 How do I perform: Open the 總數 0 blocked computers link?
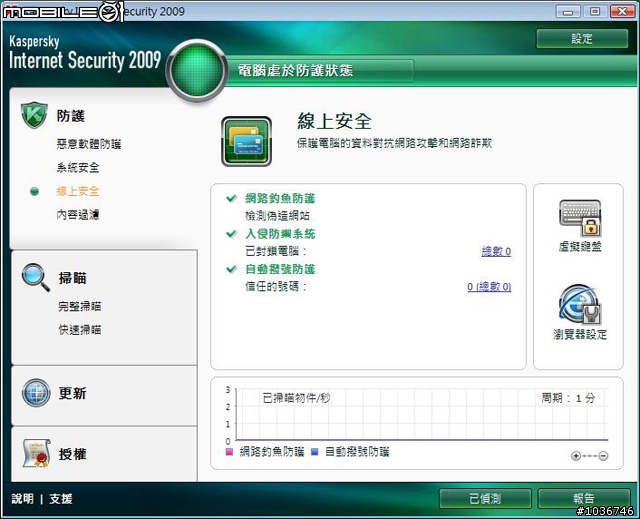pyautogui.click(x=496, y=251)
